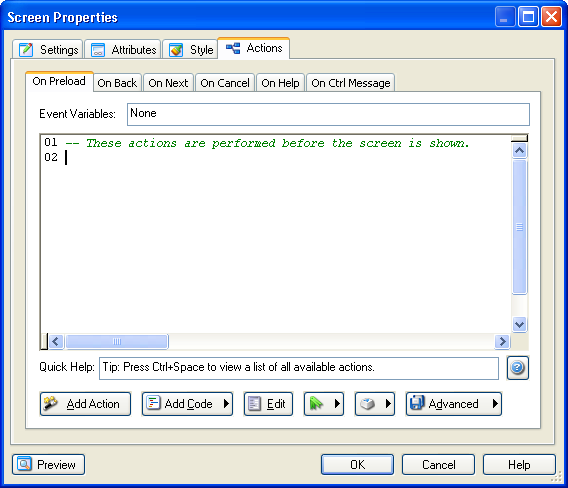Image resolution: width=568 pixels, height=488 pixels.
Task: Select the On Ctrl Message tab
Action: pos(351,83)
